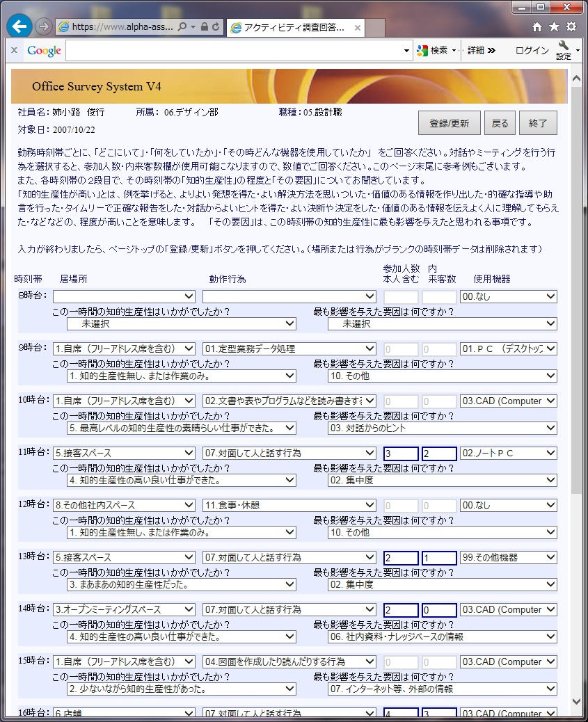Viewport: 588px width, 722px height.
Task: Click 14時台 内来客数 field containing 0
Action: pos(439,609)
